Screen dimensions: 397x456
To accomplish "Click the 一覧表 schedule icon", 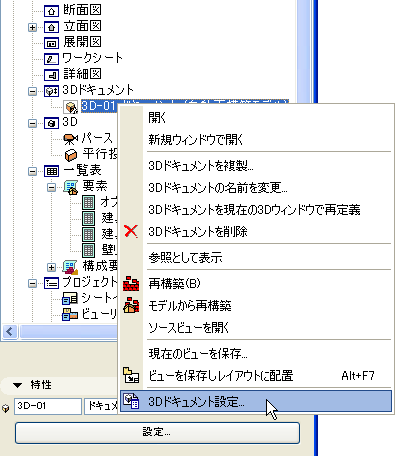I will pos(51,171).
